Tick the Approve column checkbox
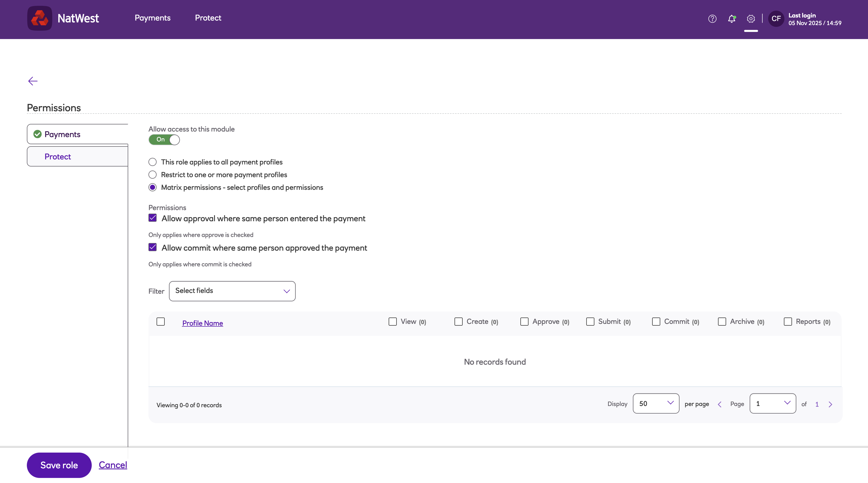 [524, 322]
